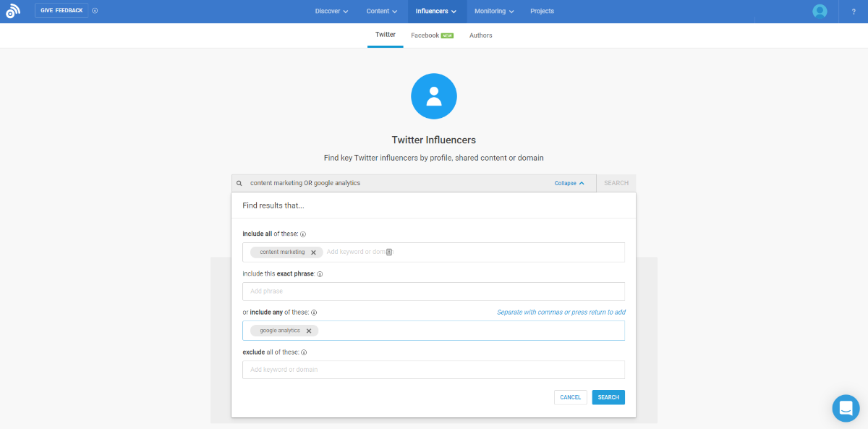This screenshot has width=868, height=429.
Task: Click inside the 'Add phrase' input field
Action: pyautogui.click(x=433, y=292)
